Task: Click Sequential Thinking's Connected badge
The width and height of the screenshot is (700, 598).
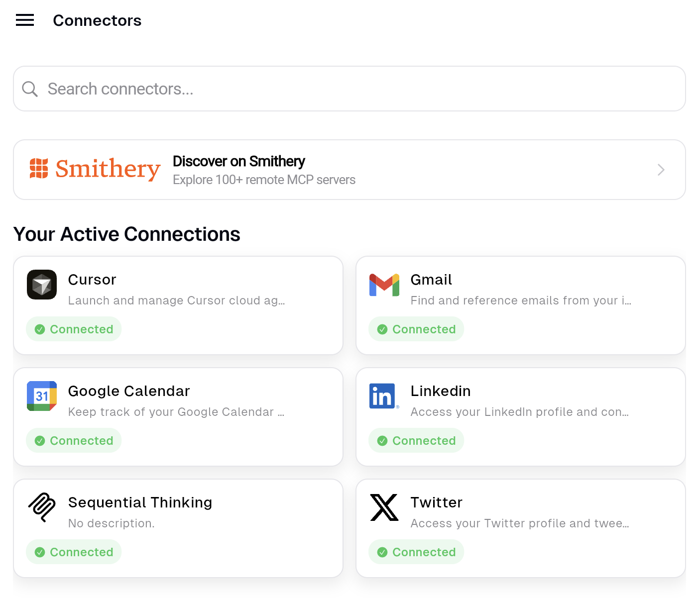Action: click(74, 552)
